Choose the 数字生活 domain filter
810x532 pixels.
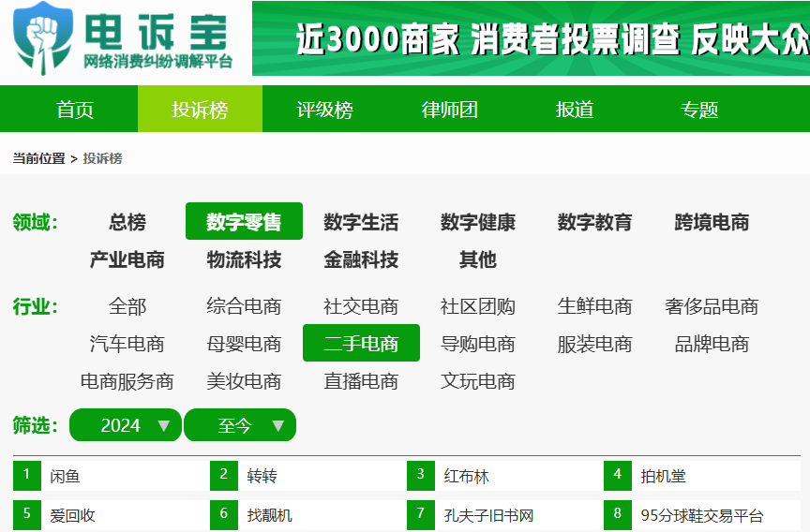[361, 222]
